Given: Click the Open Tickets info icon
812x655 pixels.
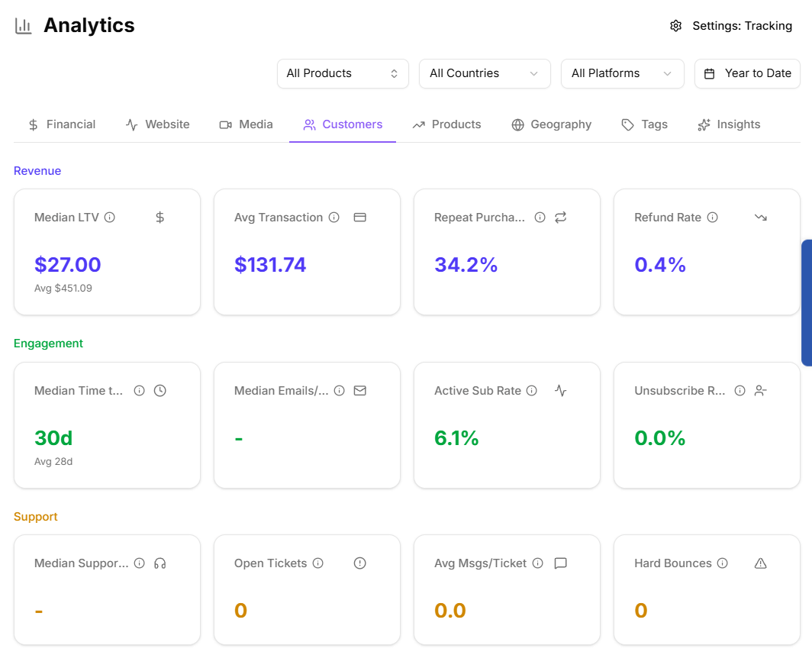Looking at the screenshot, I should click(x=318, y=563).
